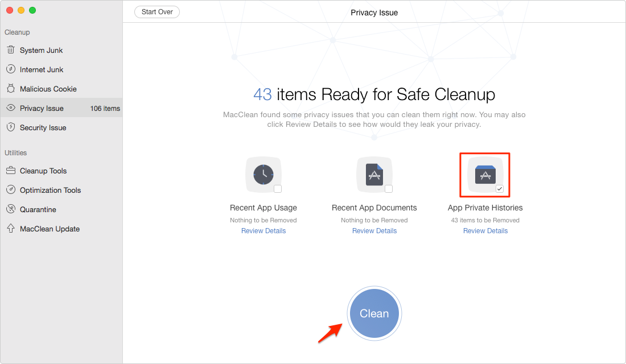This screenshot has width=626, height=364.
Task: Click the Malicious Cookie bug icon
Action: click(10, 89)
